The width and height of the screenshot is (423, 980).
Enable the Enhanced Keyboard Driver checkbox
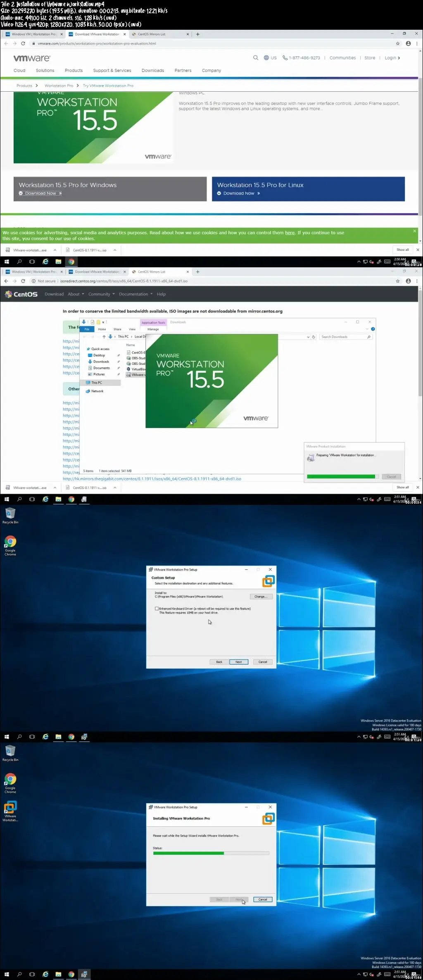[157, 608]
